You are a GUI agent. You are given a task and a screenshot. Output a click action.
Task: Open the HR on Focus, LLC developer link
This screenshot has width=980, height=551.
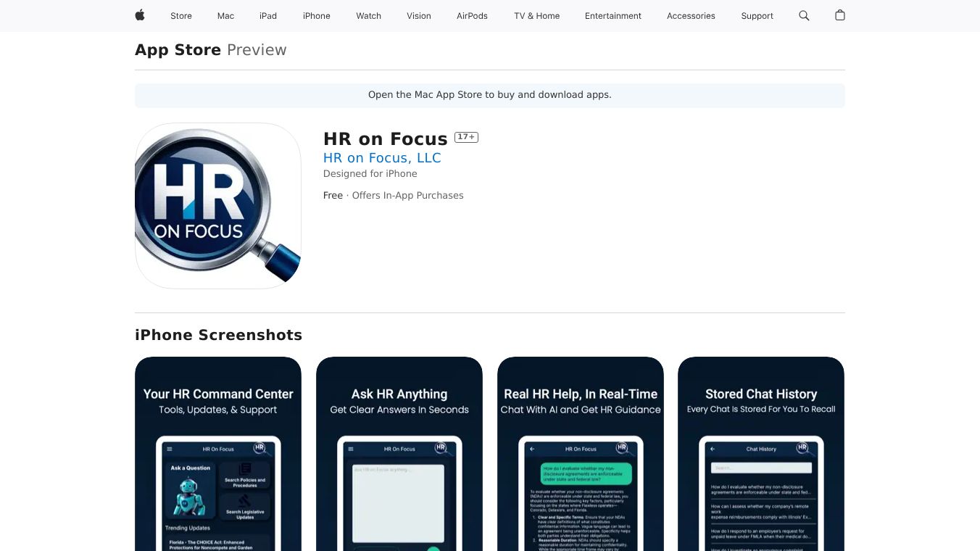[382, 158]
